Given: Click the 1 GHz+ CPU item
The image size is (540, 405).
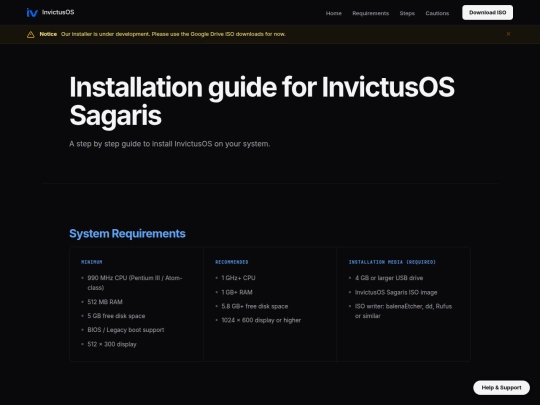Looking at the screenshot, I should (238, 278).
